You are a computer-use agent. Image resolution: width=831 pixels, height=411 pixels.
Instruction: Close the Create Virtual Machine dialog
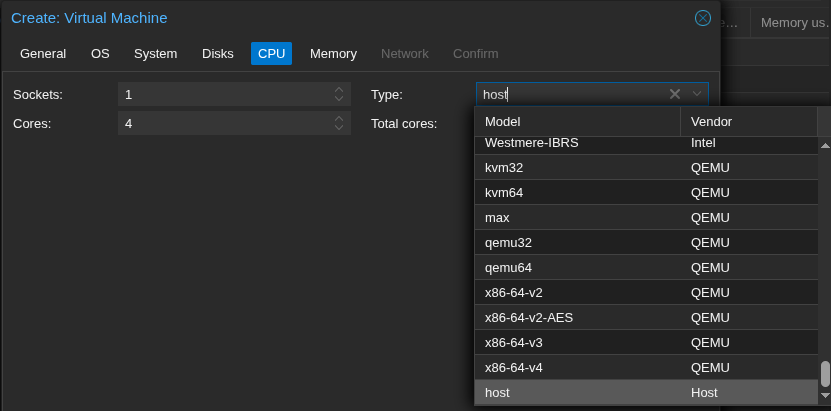click(x=703, y=18)
